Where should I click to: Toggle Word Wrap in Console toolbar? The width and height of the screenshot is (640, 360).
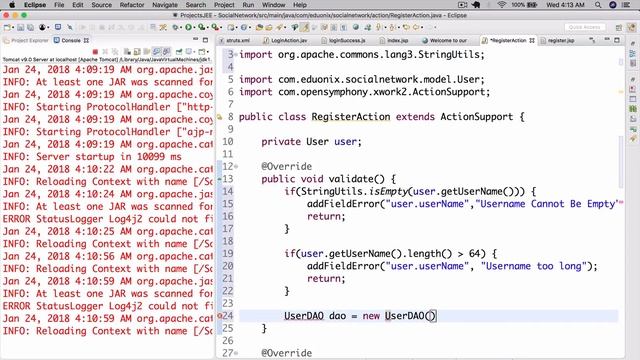pyautogui.click(x=147, y=52)
